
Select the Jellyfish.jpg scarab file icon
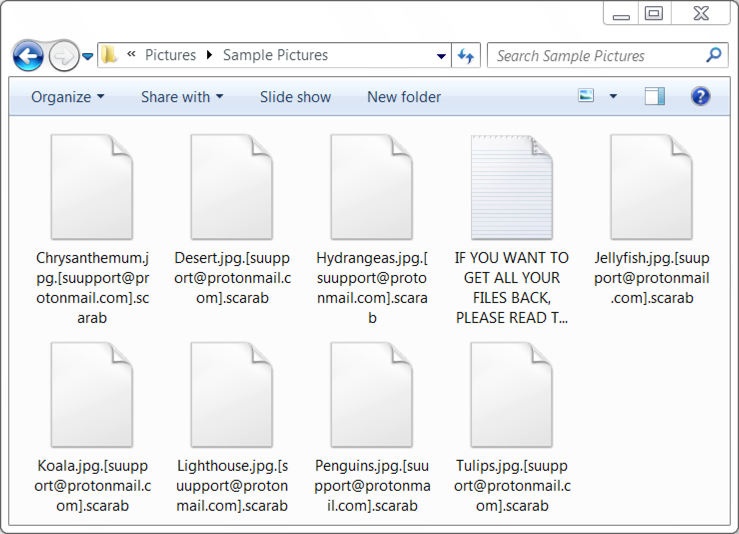pyautogui.click(x=652, y=187)
